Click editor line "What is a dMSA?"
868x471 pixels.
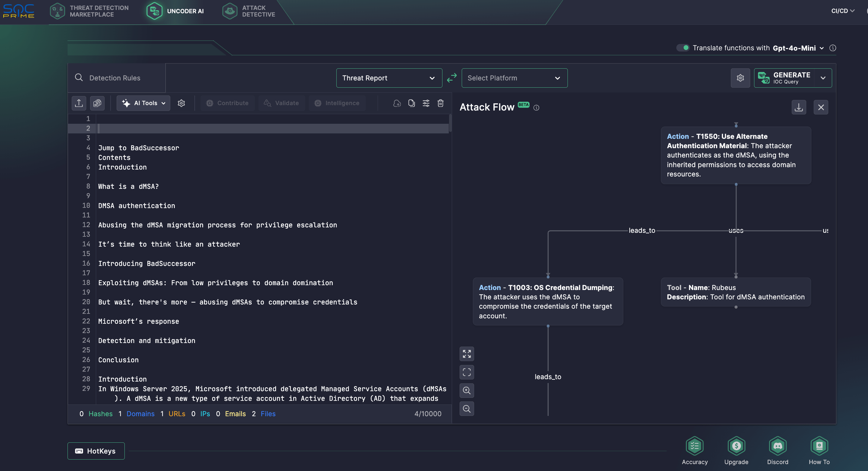128,186
